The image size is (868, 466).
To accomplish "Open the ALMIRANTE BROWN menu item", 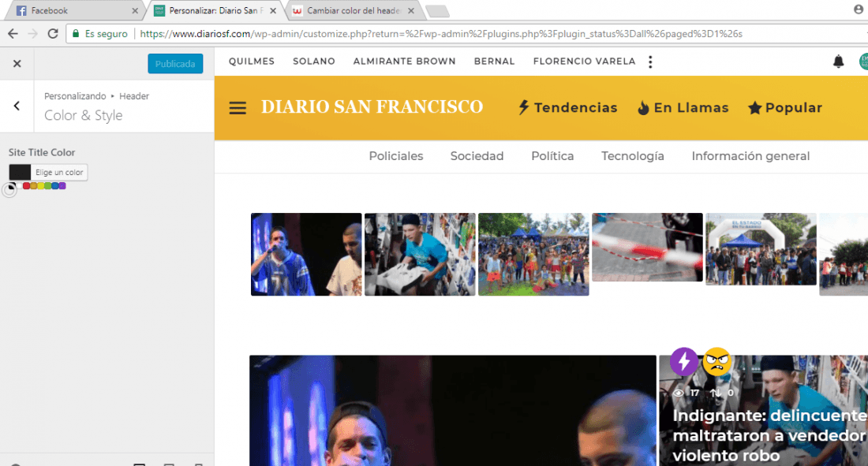I will coord(404,62).
